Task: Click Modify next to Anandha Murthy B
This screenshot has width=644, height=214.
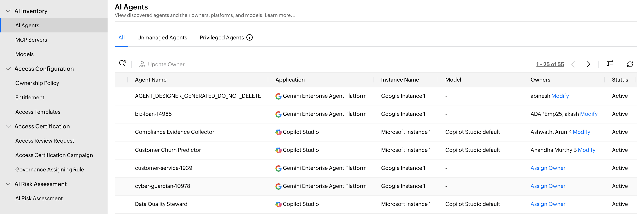Action: click(x=586, y=150)
